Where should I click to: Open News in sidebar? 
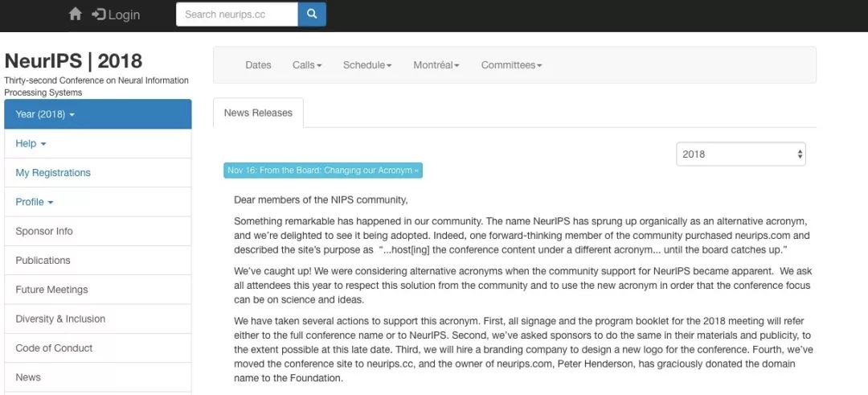tap(98, 377)
